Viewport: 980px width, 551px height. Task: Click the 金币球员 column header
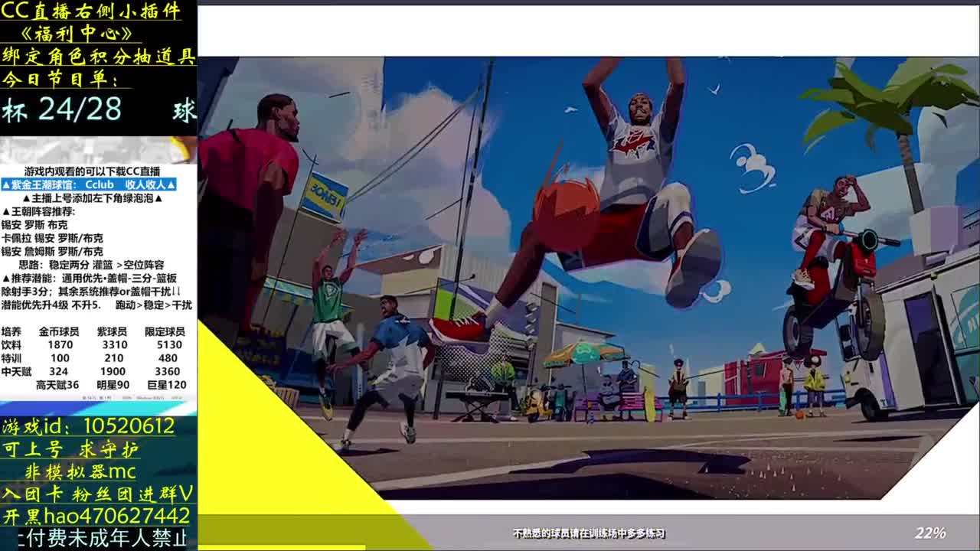59,331
